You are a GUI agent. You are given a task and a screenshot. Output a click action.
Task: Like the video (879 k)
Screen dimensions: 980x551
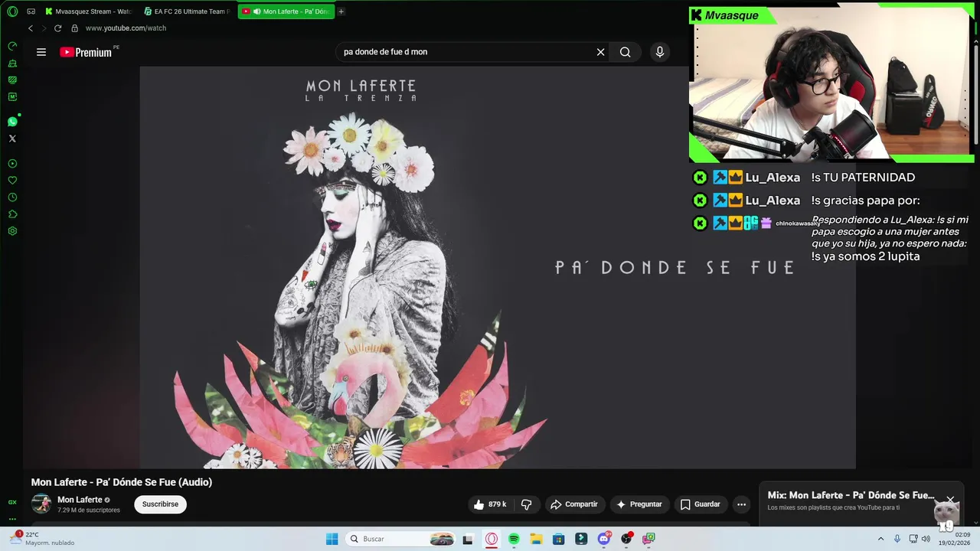click(x=490, y=504)
